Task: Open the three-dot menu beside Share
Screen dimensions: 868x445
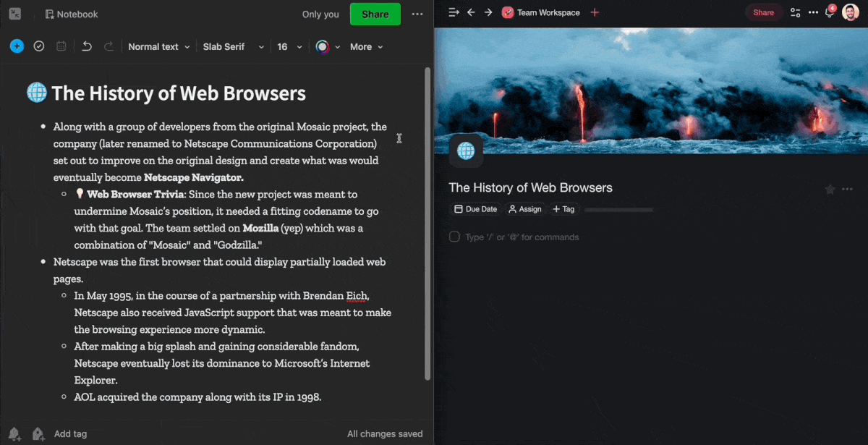Action: (x=417, y=14)
